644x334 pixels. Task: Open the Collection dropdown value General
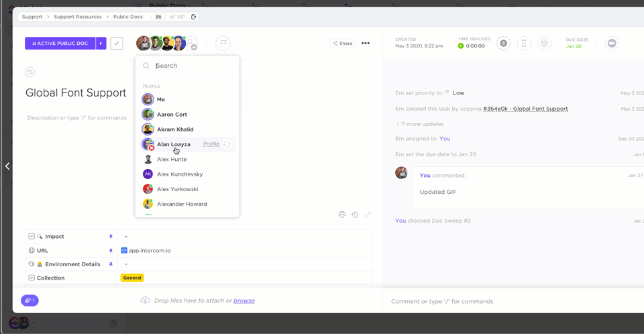(132, 278)
